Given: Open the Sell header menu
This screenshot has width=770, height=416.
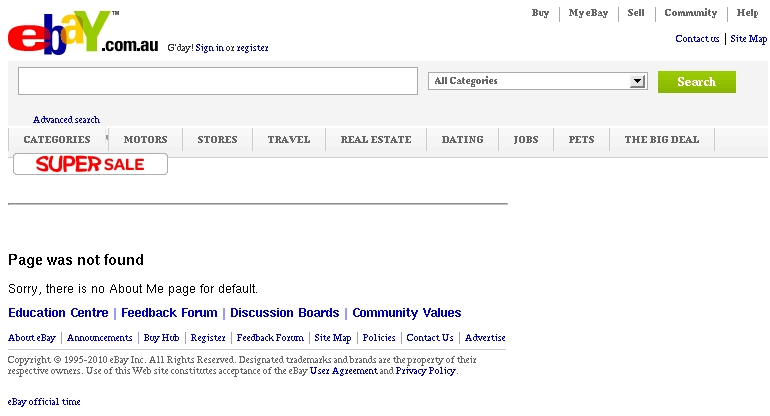Looking at the screenshot, I should (x=636, y=13).
